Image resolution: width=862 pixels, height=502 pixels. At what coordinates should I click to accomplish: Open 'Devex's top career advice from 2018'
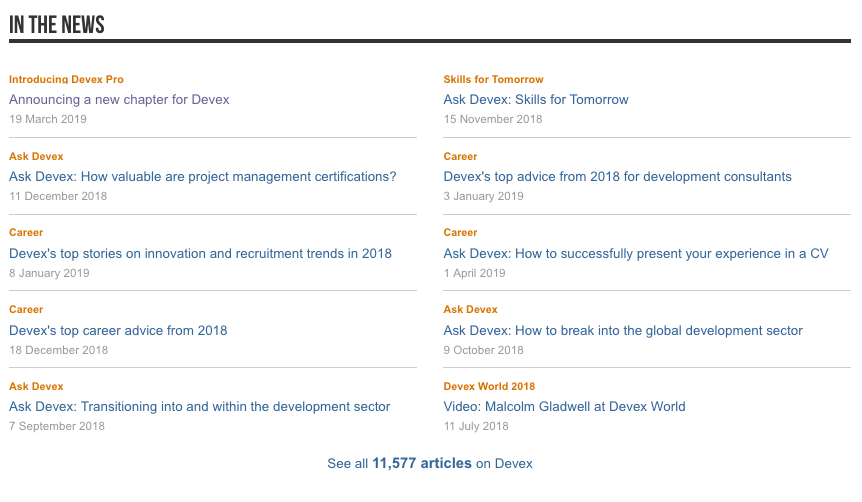tap(118, 330)
